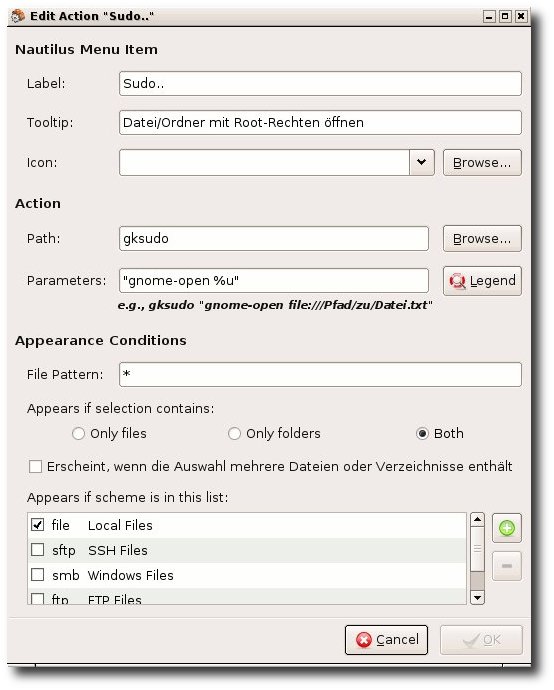The height and width of the screenshot is (690, 554).
Task: Enable the multiple files or directories checkbox
Action: tap(35, 466)
